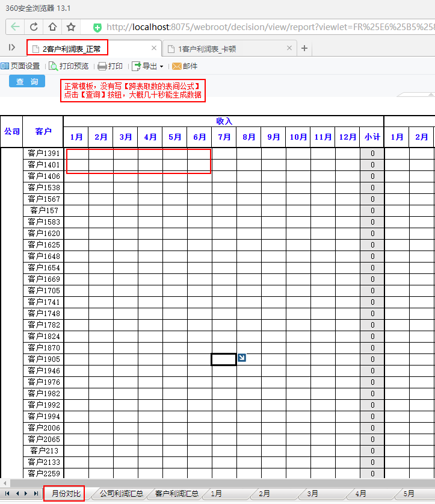Select row label 客户1705

pos(44,291)
